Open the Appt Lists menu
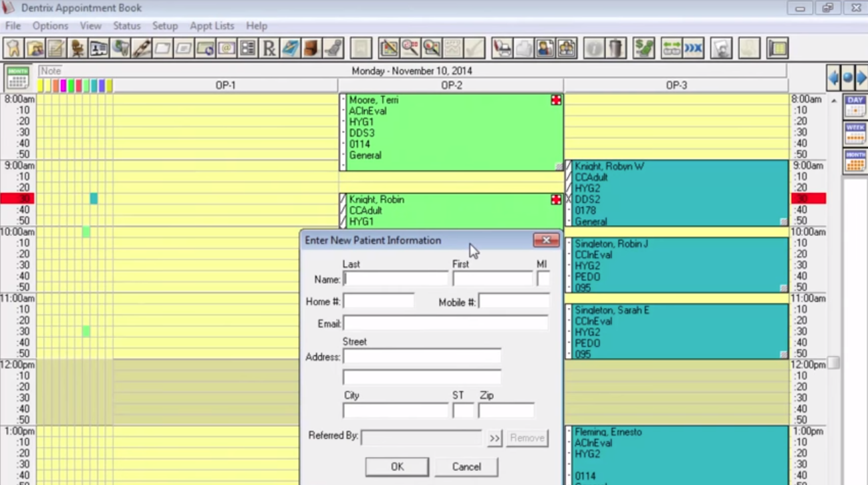Image resolution: width=868 pixels, height=485 pixels. 212,26
